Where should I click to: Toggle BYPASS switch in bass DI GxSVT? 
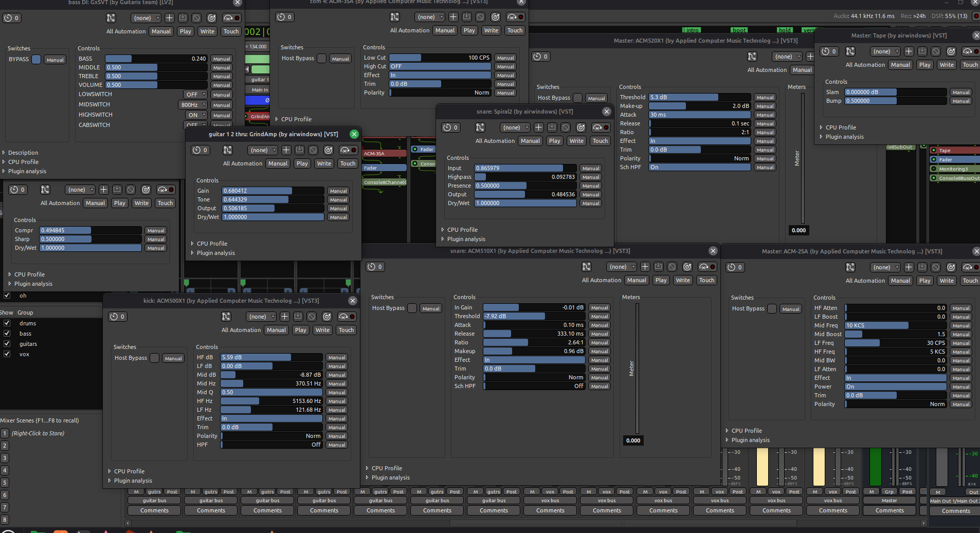pos(37,60)
